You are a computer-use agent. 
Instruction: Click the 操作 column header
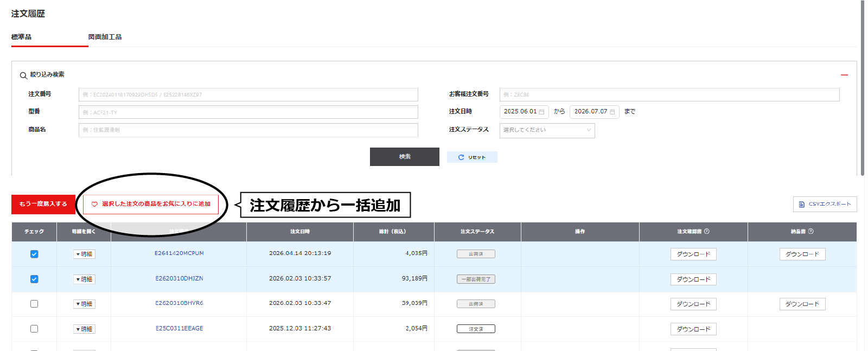(580, 232)
